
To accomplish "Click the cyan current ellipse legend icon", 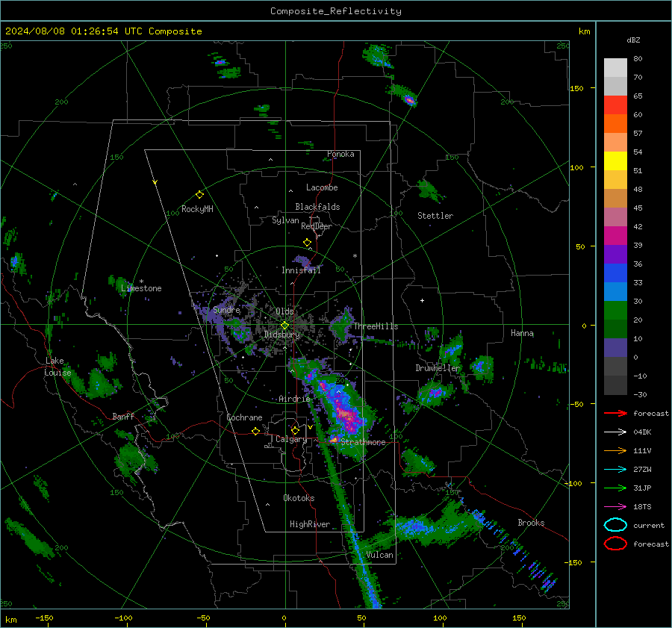I will [x=615, y=525].
